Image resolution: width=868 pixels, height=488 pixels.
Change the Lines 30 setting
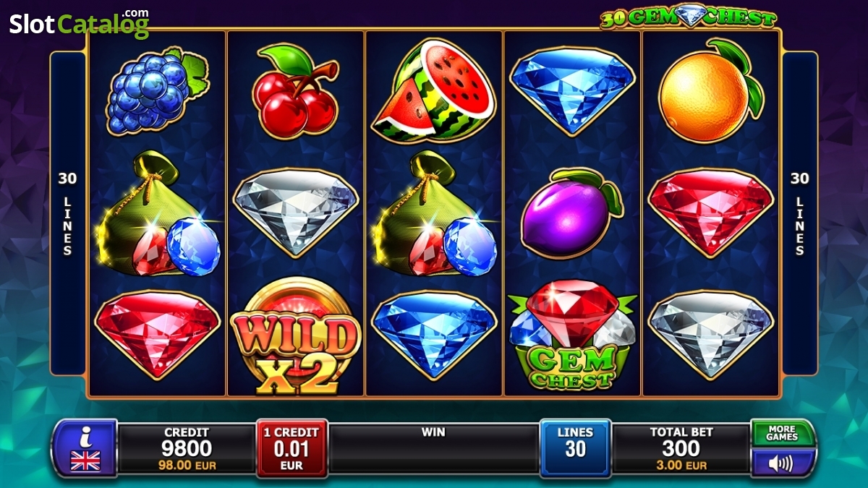click(575, 448)
